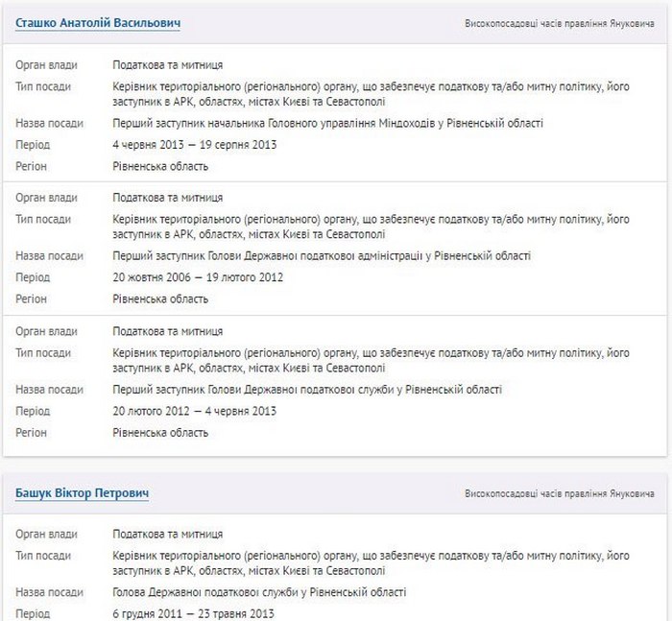Click period 20 лютого 2012 — 4 червня 2013
The width and height of the screenshot is (672, 621).
[x=195, y=411]
